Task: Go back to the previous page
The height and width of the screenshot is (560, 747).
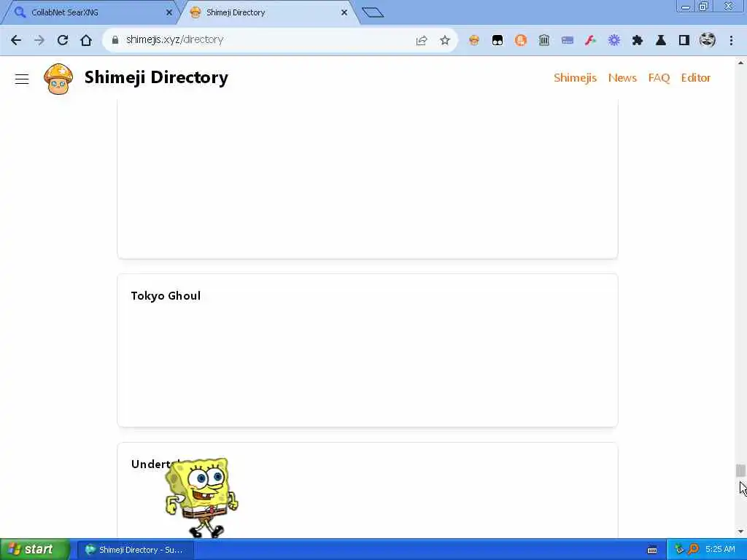Action: pyautogui.click(x=16, y=40)
